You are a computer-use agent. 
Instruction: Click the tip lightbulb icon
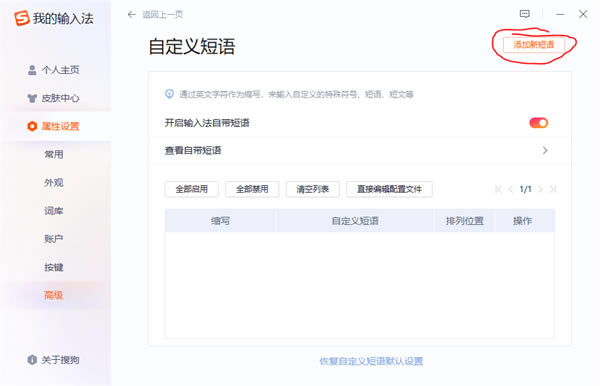click(x=170, y=94)
